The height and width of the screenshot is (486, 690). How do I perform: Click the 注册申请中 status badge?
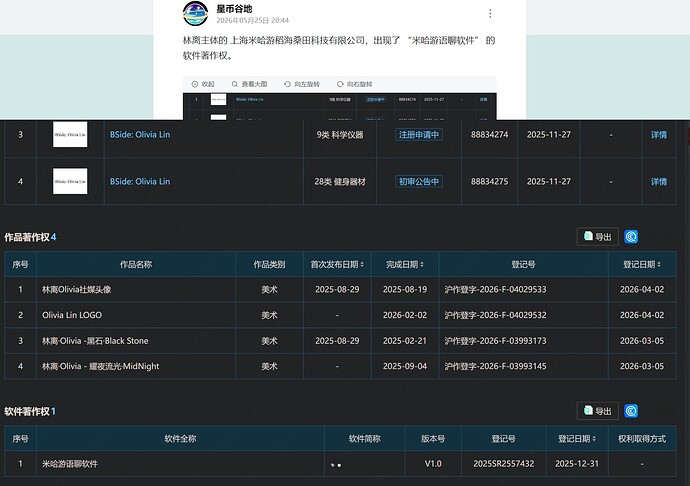pyautogui.click(x=418, y=135)
